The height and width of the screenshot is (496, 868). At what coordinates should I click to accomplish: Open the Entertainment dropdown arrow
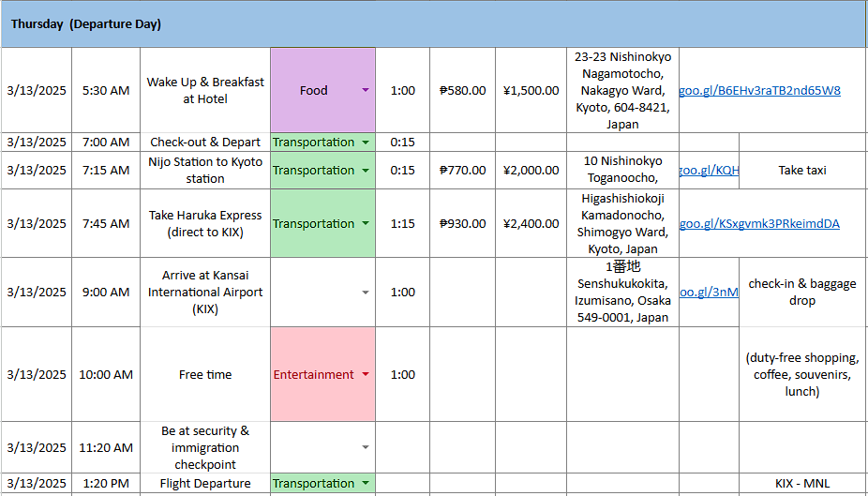pyautogui.click(x=366, y=375)
